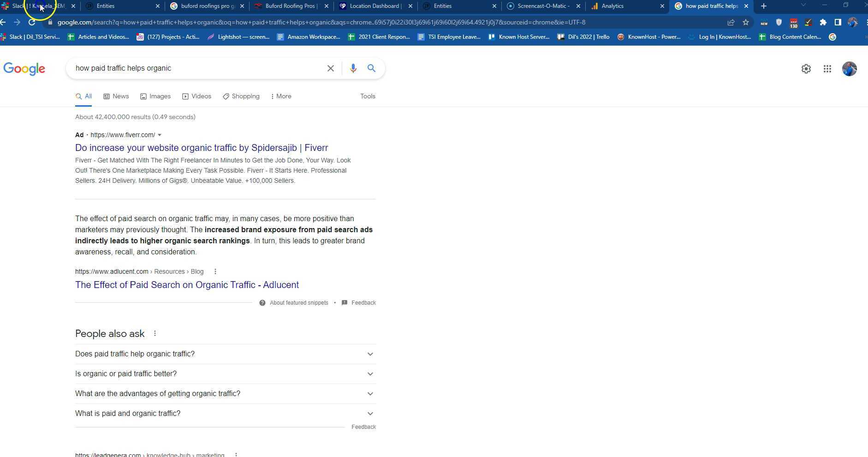
Task: Open the More search filters menu
Action: (x=281, y=96)
